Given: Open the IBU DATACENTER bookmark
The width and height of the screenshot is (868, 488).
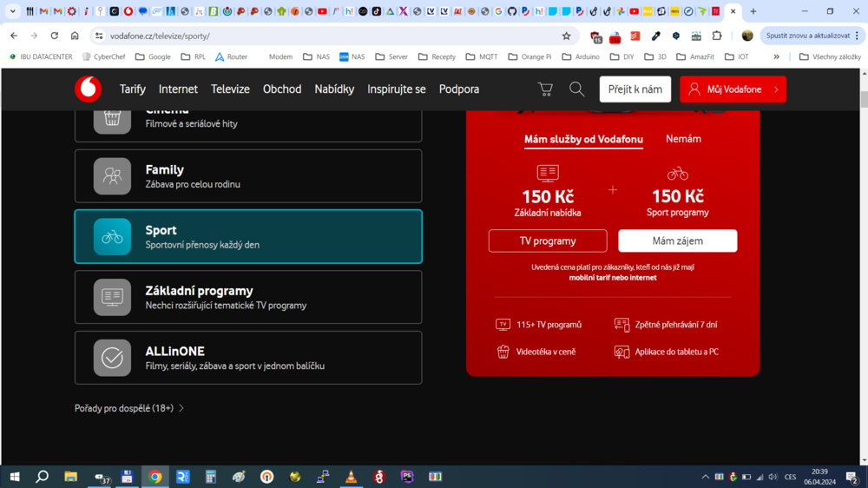Looking at the screenshot, I should point(41,56).
